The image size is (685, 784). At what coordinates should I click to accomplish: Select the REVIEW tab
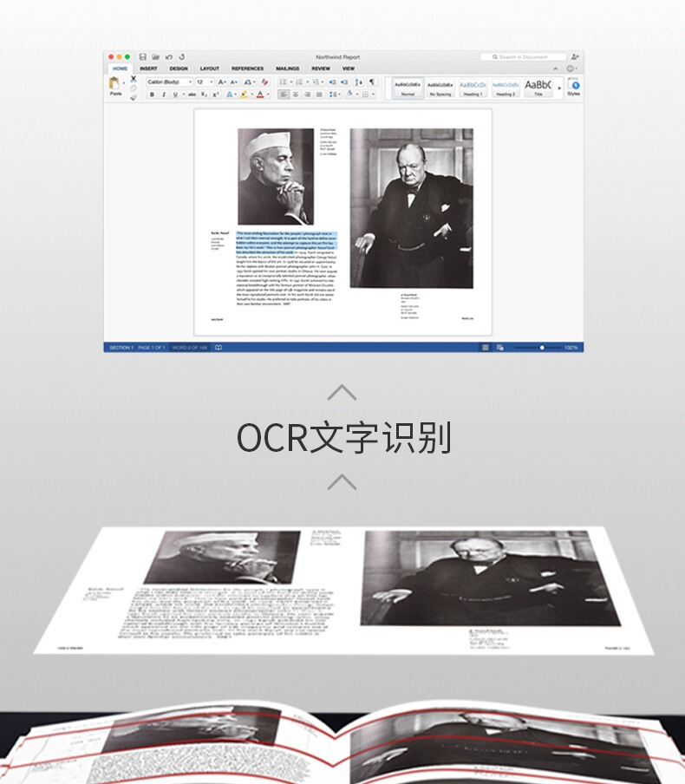pyautogui.click(x=321, y=69)
